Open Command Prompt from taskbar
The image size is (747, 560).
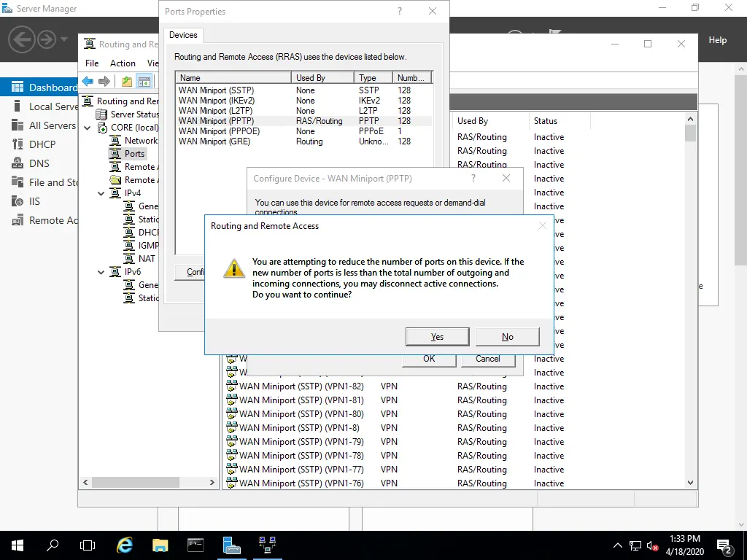click(196, 545)
